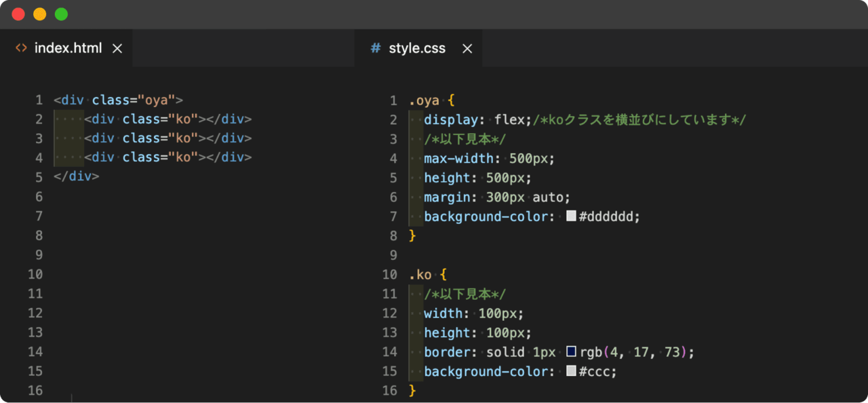Click line number 10 in the style.css editor
Image resolution: width=868 pixels, height=403 pixels.
click(390, 275)
